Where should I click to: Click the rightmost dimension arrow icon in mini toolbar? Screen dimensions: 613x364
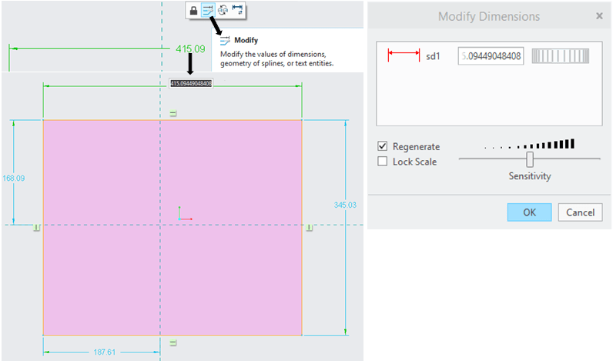click(x=237, y=10)
